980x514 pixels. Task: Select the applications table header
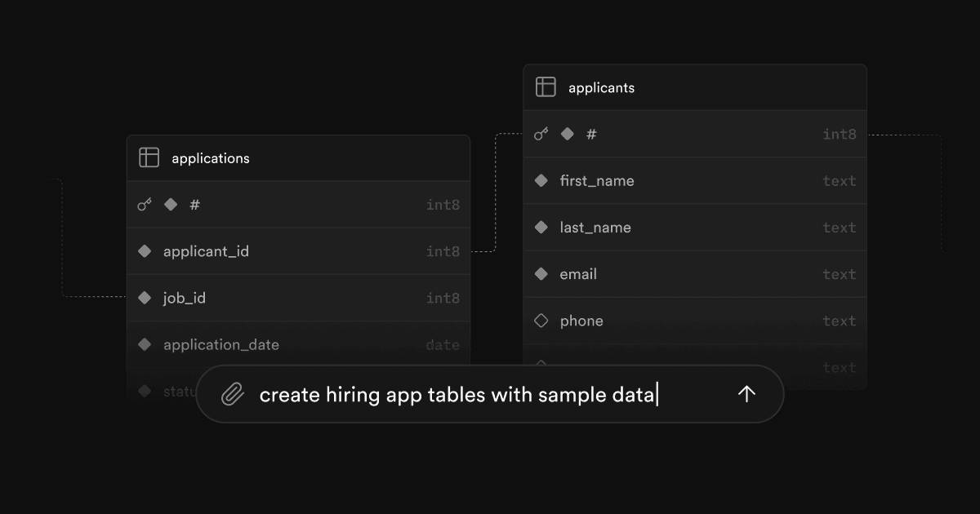tap(210, 157)
